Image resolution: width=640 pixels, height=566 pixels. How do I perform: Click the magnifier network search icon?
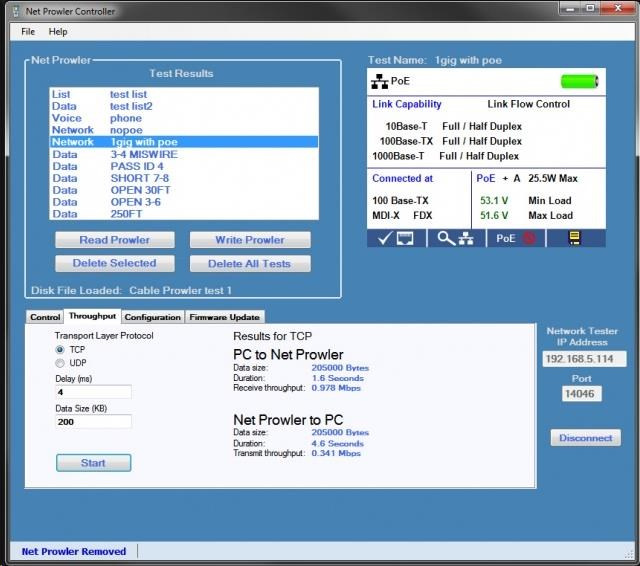(x=456, y=238)
